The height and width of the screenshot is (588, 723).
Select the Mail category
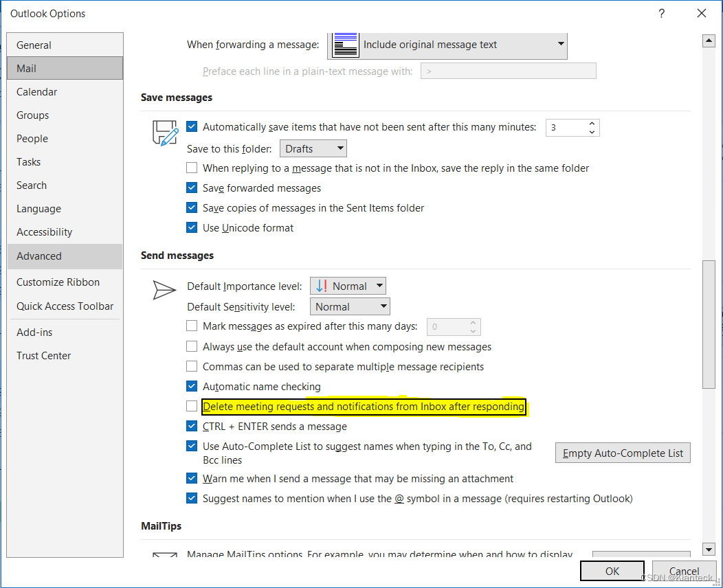(x=65, y=68)
